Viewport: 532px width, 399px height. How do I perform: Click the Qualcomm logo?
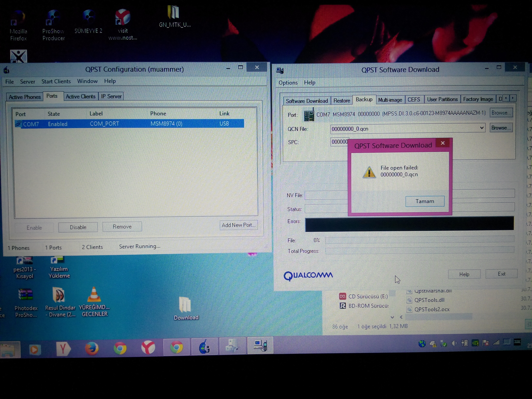308,276
